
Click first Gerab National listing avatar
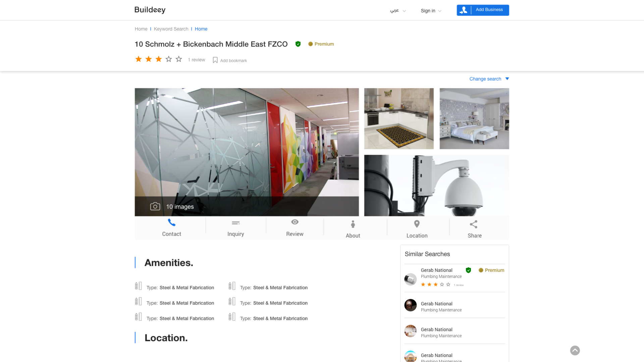(x=411, y=279)
